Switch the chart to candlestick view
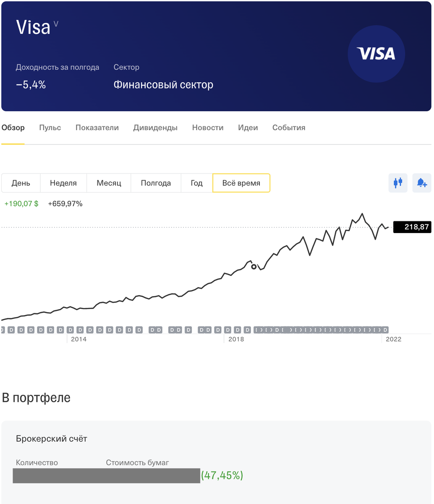Screen dimensions: 434x504 tap(397, 183)
